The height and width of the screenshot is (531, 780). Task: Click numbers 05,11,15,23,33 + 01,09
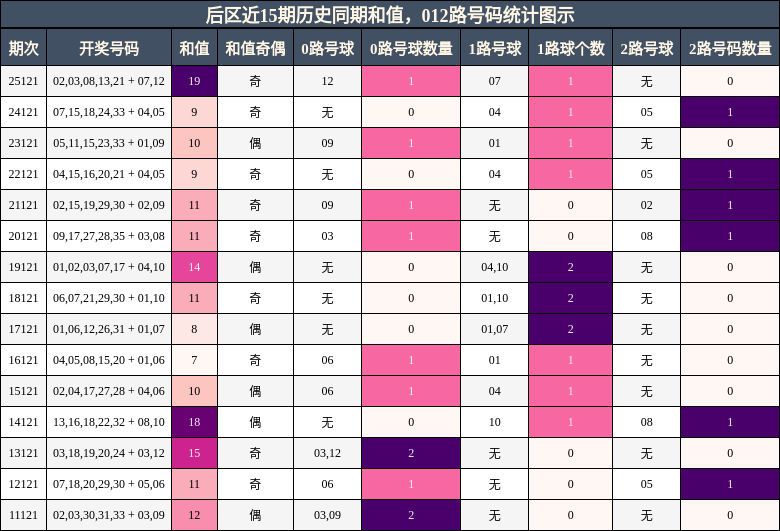click(109, 143)
